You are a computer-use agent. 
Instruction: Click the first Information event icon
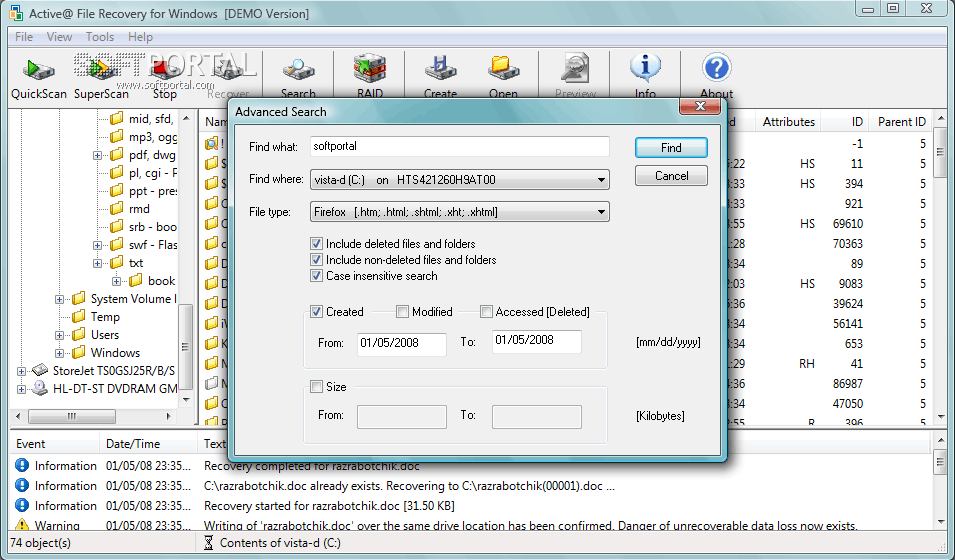(22, 466)
